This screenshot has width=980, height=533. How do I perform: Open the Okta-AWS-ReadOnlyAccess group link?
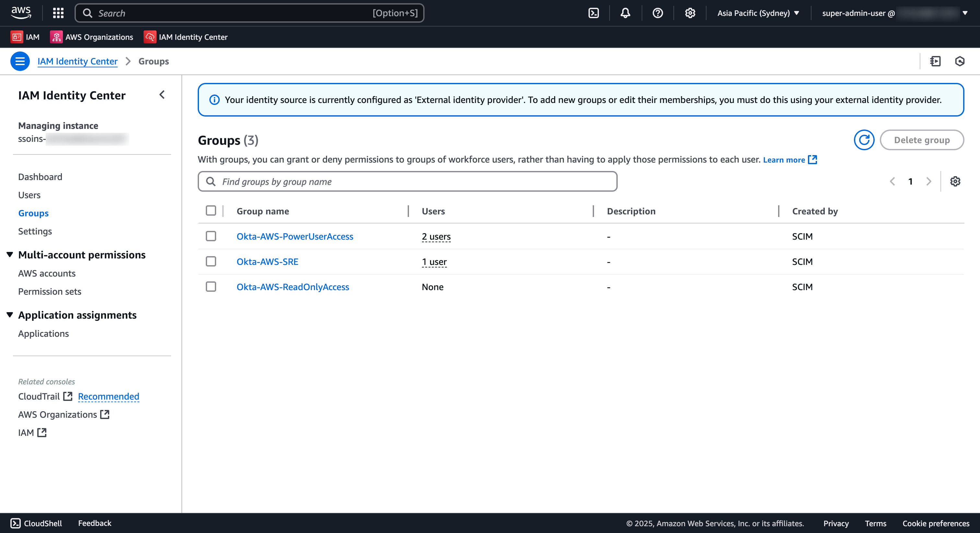[293, 287]
